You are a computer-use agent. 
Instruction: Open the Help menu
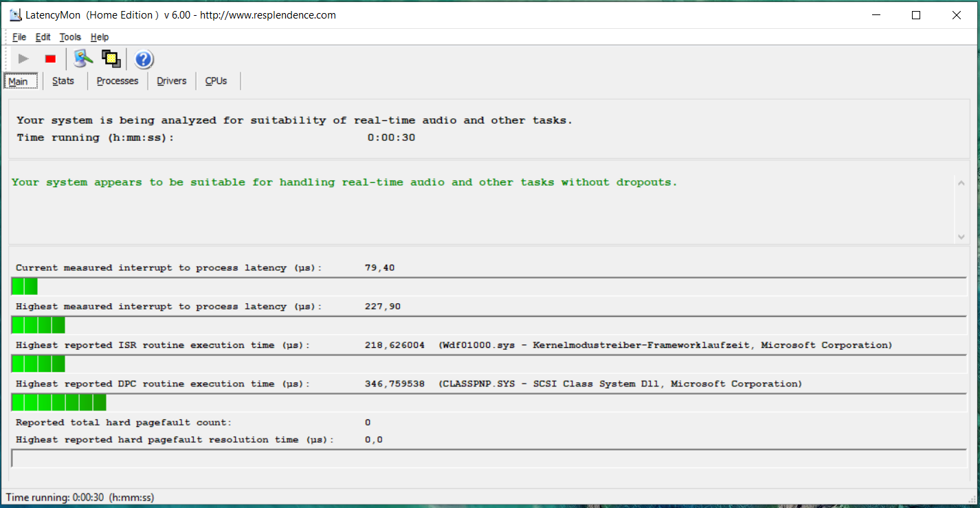(100, 37)
